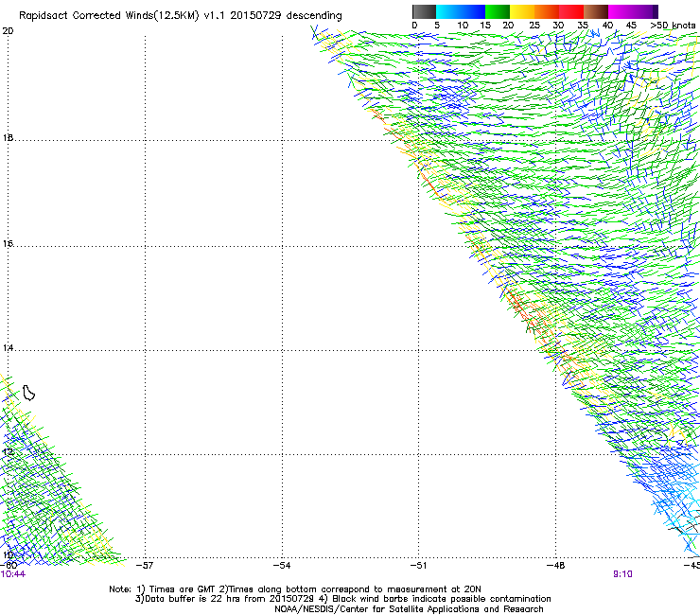The image size is (700, 615).
Task: Click the latitude label 20
Action: pos(8,31)
